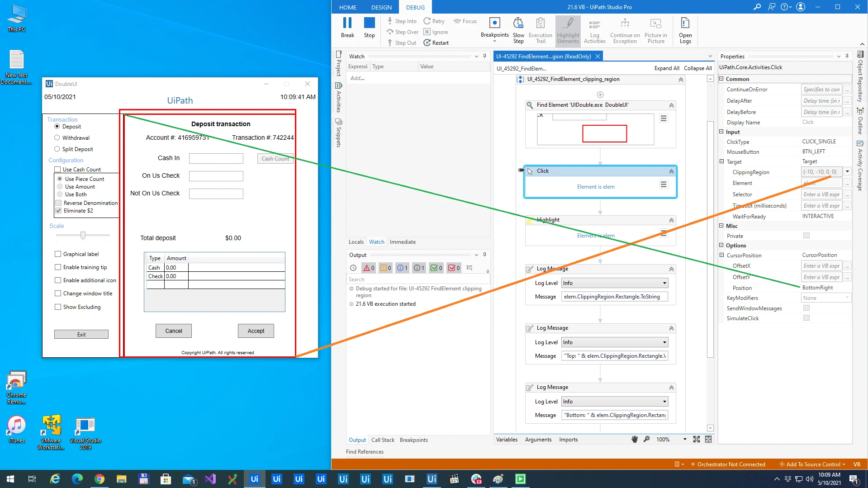Toggle Enable training tip checkbox

pos(58,267)
